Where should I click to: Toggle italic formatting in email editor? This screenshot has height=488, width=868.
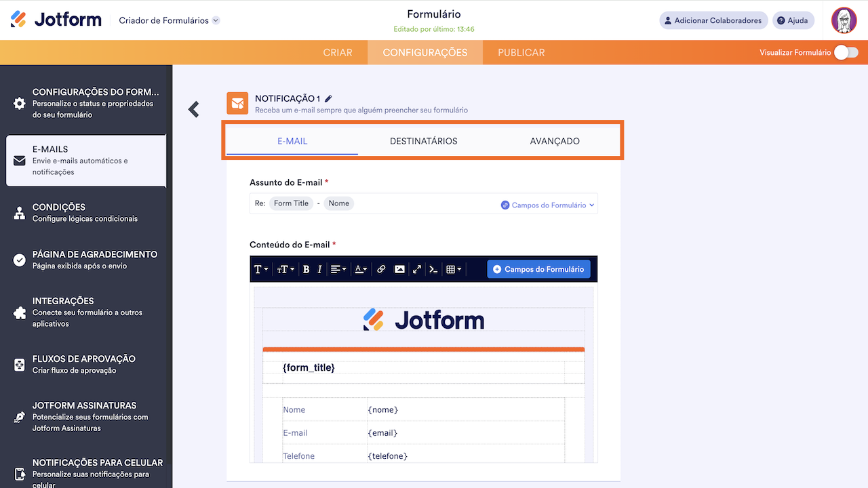(x=319, y=269)
